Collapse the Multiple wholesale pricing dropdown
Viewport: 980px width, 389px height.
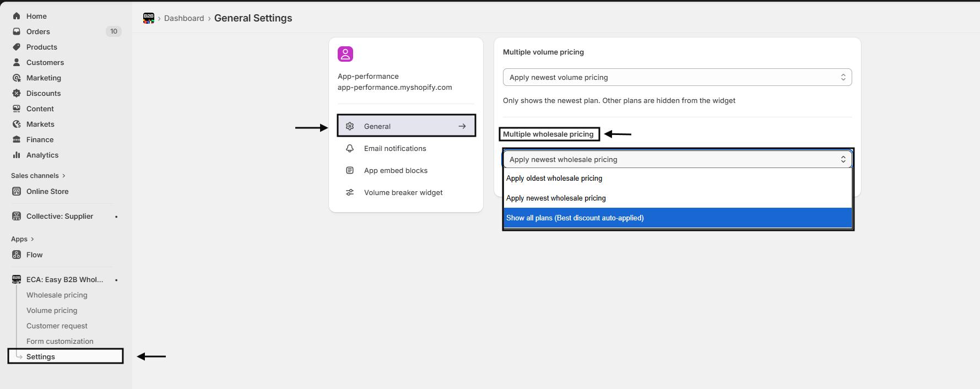pyautogui.click(x=676, y=159)
